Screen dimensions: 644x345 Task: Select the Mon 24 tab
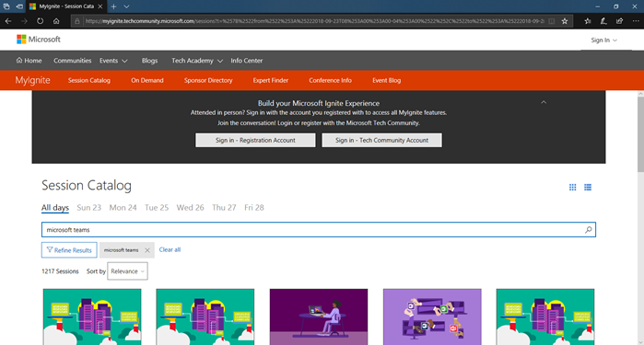pyautogui.click(x=123, y=208)
